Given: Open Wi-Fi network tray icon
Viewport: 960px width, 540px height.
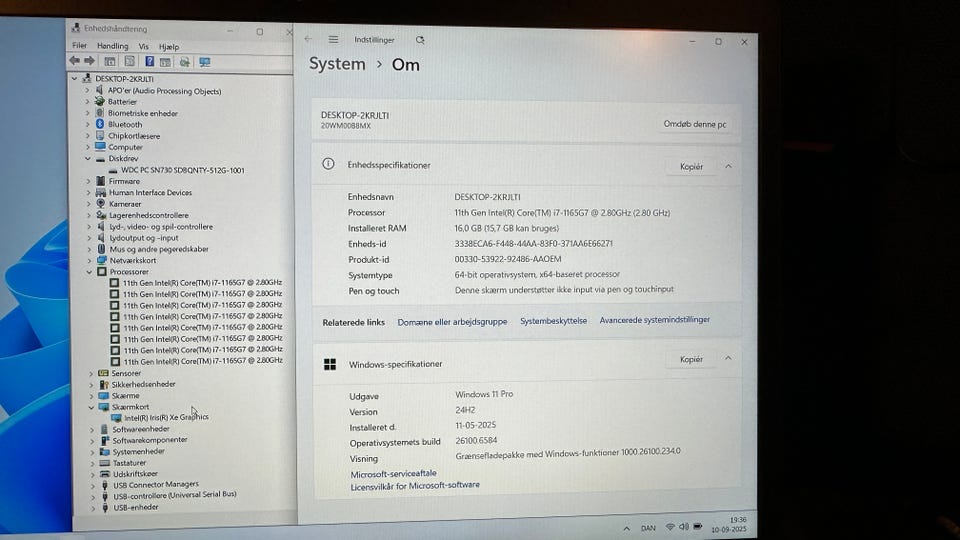Looking at the screenshot, I should click(x=670, y=527).
